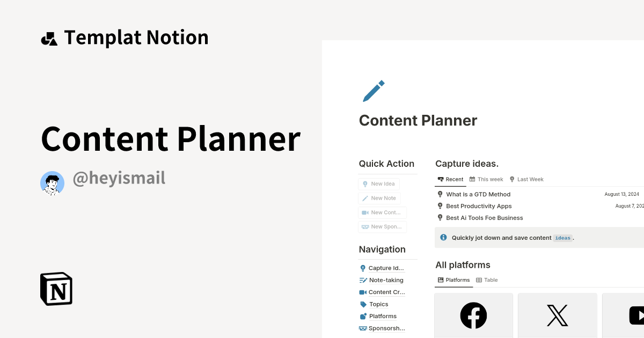644x338 pixels.
Task: Open the What is a GTD Method entry
Action: tap(478, 194)
